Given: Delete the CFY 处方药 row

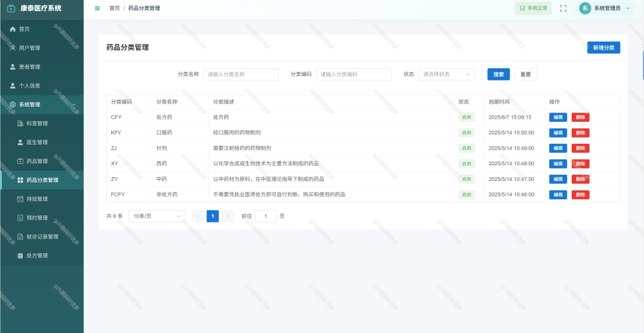Looking at the screenshot, I should click(580, 117).
